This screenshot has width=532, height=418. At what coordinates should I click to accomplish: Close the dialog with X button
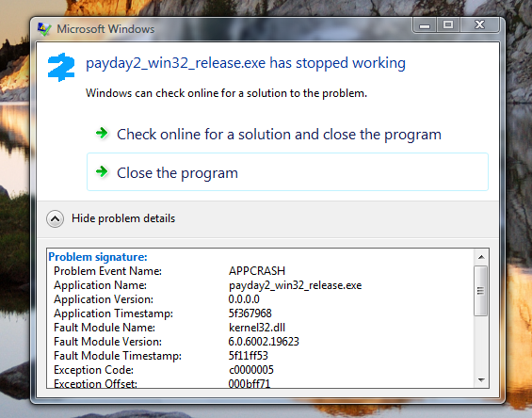click(x=480, y=25)
